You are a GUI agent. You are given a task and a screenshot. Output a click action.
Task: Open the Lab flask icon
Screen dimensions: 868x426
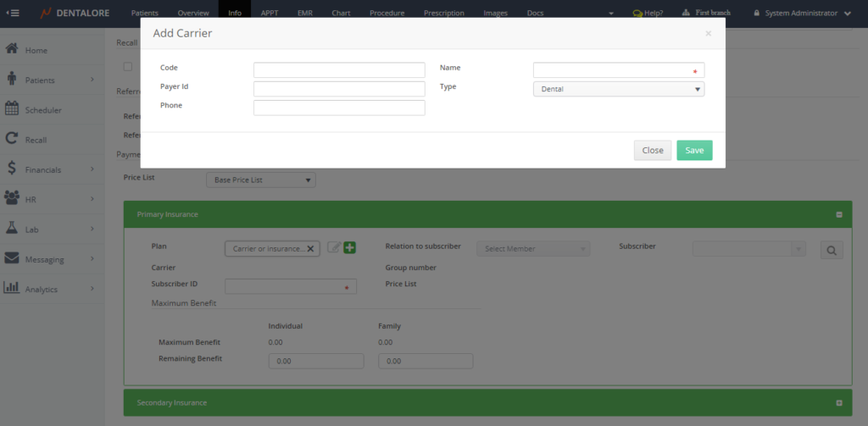(x=12, y=229)
